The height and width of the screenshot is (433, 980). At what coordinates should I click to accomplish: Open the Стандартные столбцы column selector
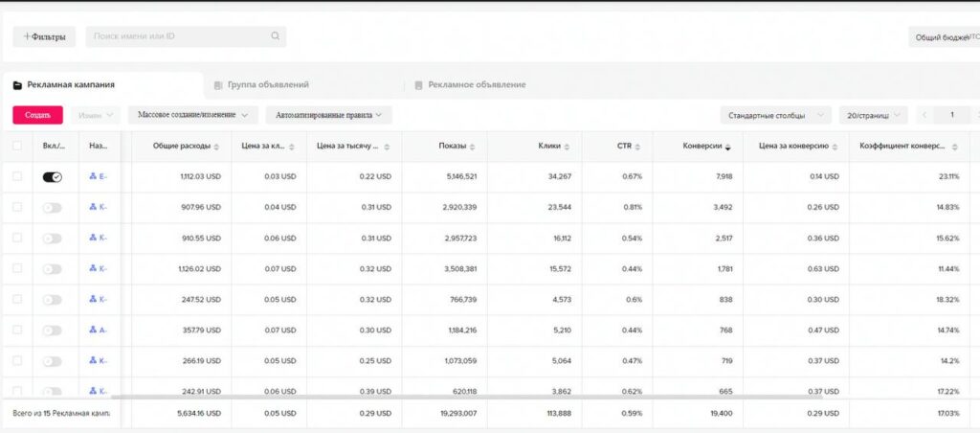775,115
